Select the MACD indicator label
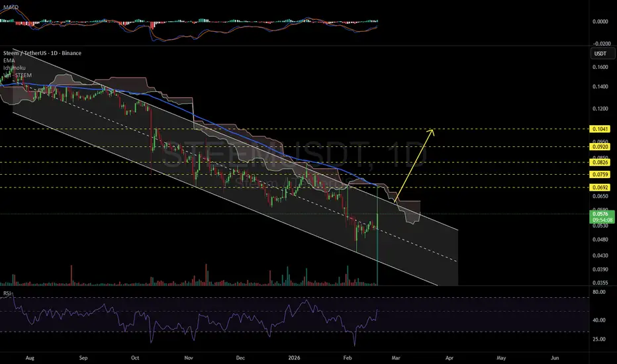 pyautogui.click(x=11, y=7)
